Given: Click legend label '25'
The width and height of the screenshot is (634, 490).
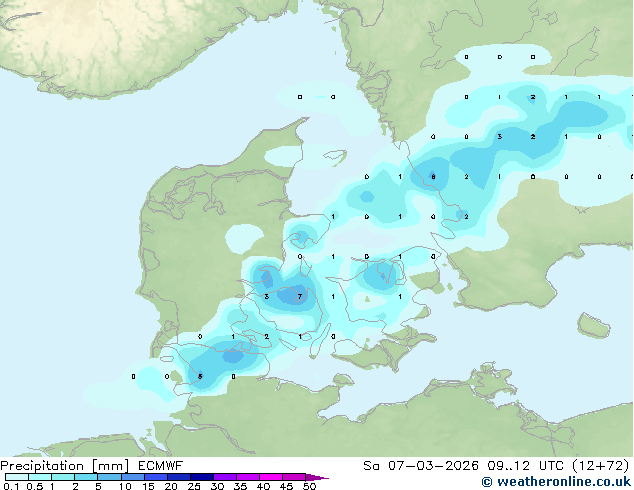Looking at the screenshot, I should click(x=194, y=486).
